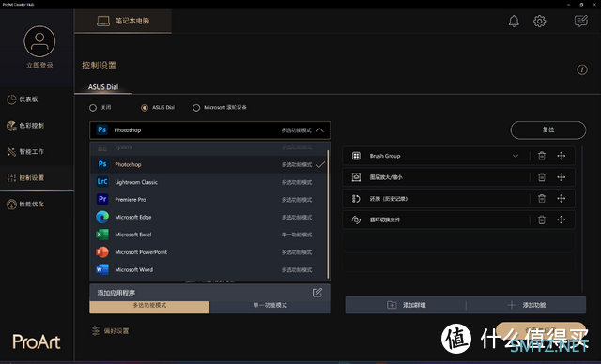601x364 pixels.
Task: Choose Lightroom Classic in the list
Action: pos(208,182)
